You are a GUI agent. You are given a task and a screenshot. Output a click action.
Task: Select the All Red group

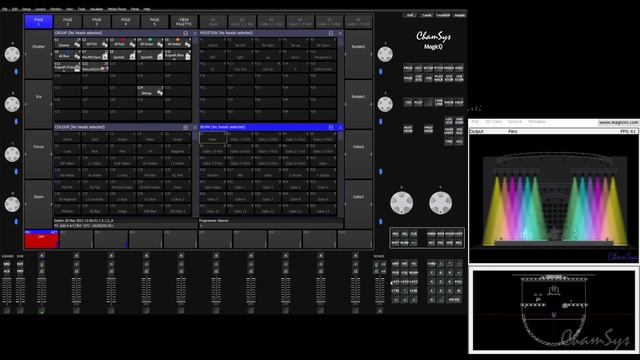pyautogui.click(x=122, y=43)
